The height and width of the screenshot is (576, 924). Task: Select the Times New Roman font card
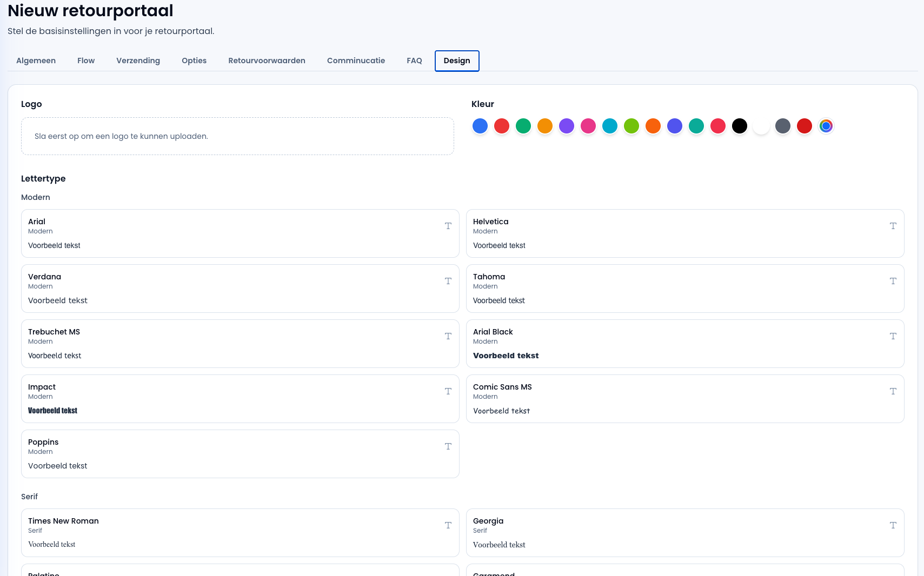(x=240, y=533)
